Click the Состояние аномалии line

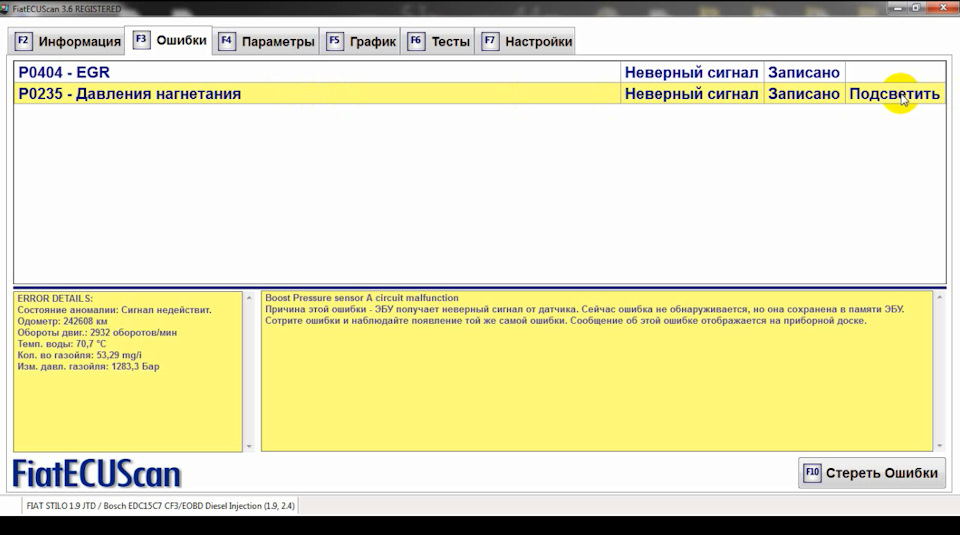click(114, 310)
